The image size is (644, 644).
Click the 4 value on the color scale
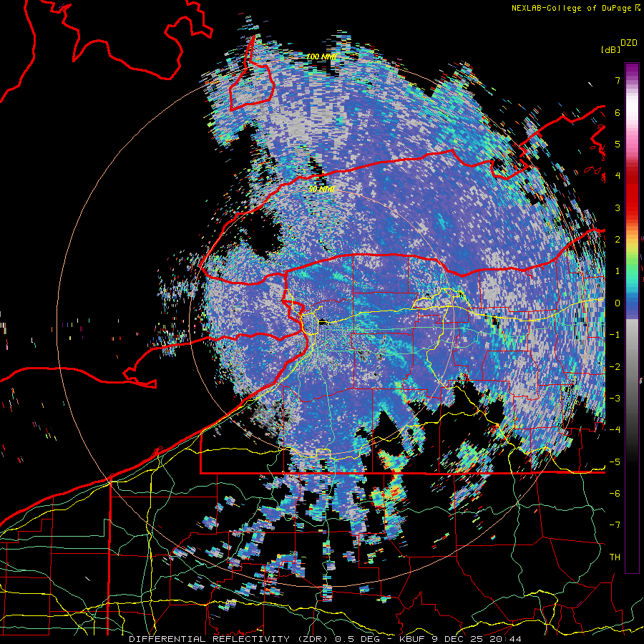[618, 176]
